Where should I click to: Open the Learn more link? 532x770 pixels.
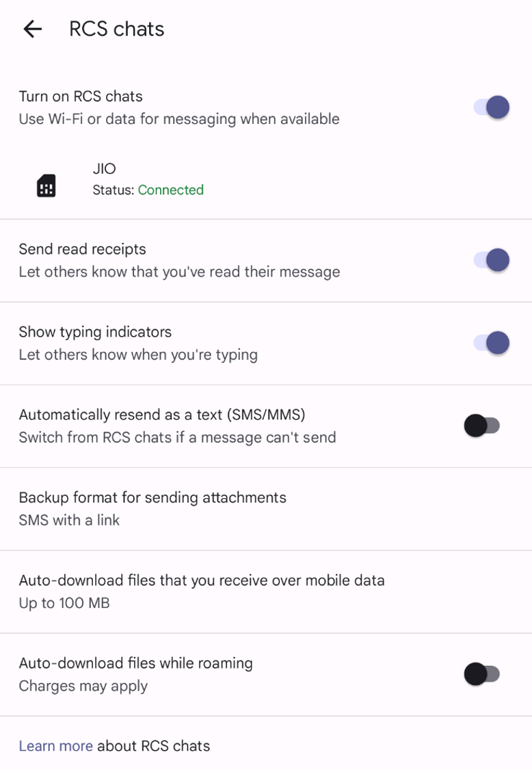point(55,745)
